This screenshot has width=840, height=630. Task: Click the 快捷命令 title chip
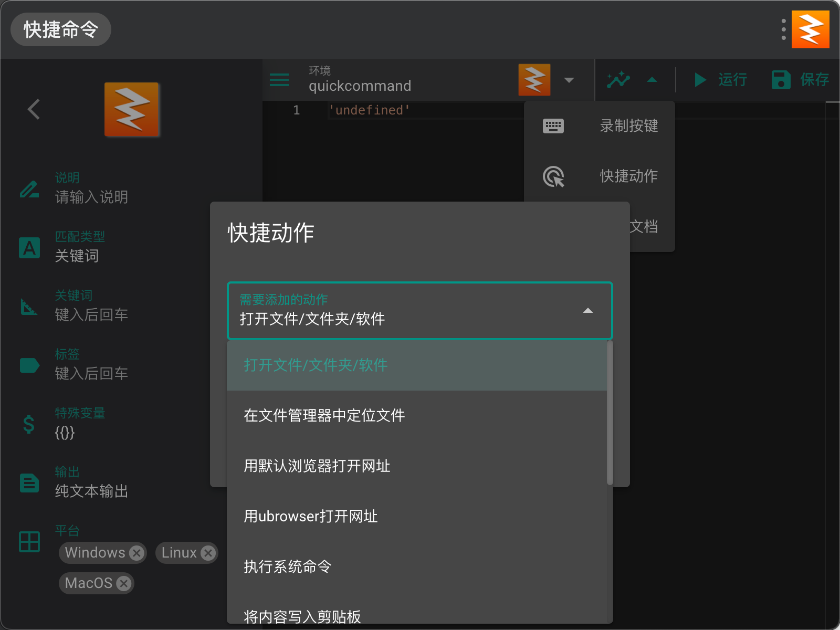(61, 29)
